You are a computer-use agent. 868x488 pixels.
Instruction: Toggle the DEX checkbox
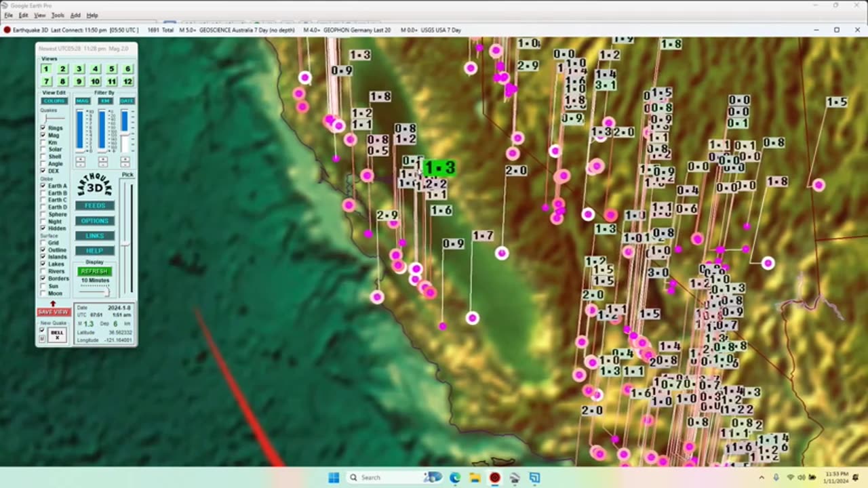[43, 171]
